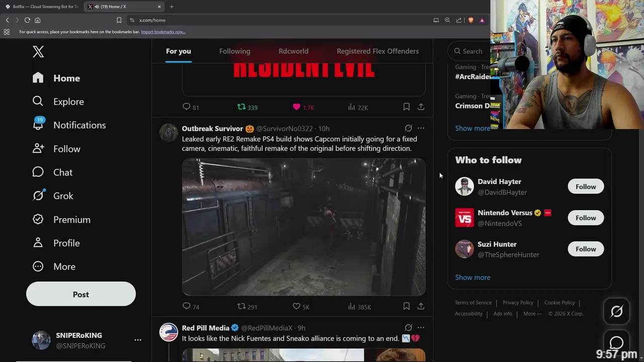Click the Search input field
Viewport: 644px width, 362px height.
point(469,51)
